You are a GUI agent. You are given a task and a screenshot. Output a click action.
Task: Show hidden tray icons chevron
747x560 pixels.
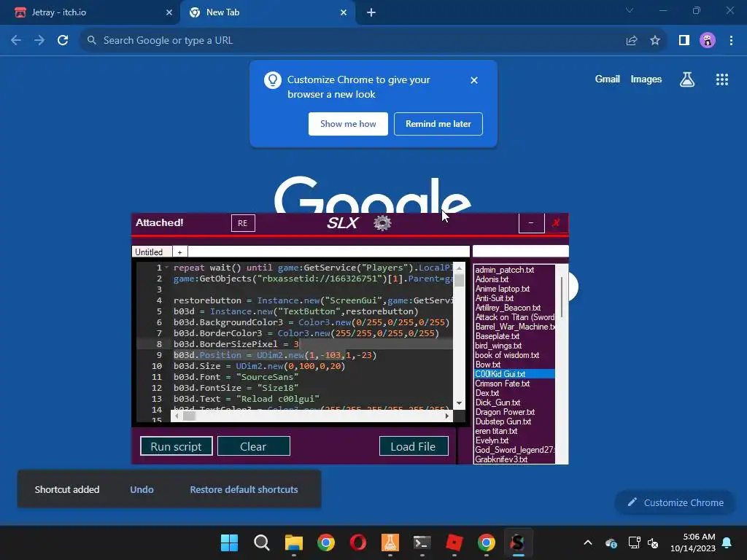point(588,542)
